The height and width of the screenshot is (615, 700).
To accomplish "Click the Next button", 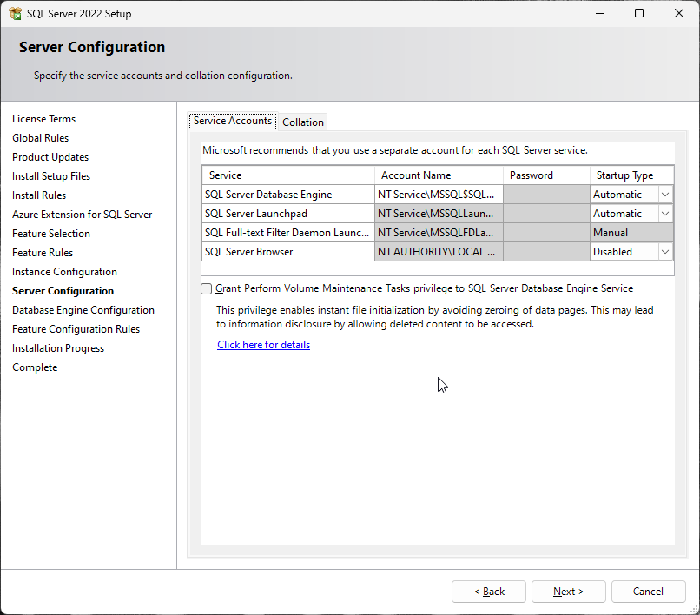I will coord(568,592).
